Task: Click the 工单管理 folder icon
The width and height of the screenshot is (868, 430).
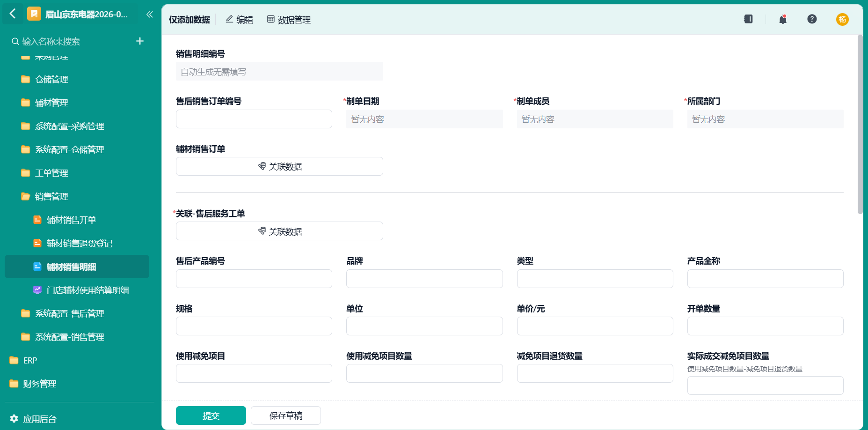Action: point(26,173)
